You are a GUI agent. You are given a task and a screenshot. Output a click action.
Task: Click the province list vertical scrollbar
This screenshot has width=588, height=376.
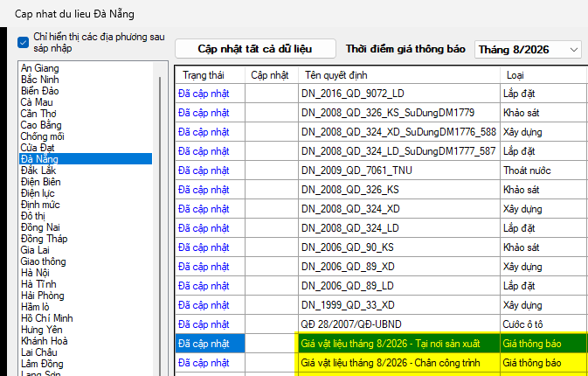[160, 225]
